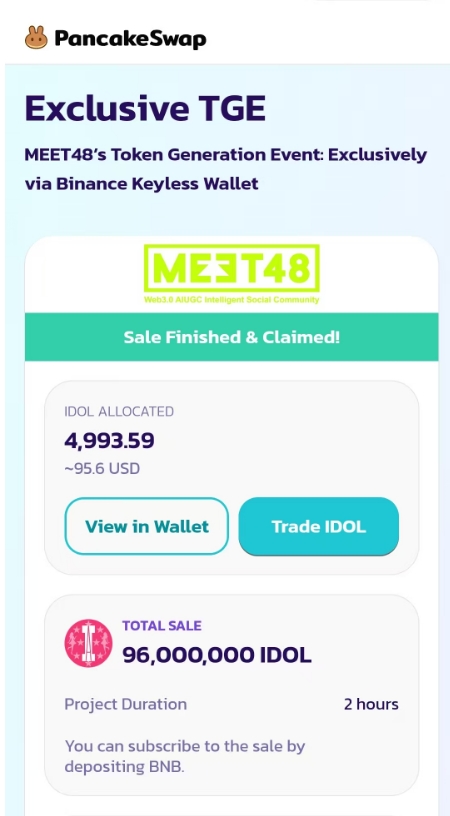Click the PancakeSwap bunny logo icon
The height and width of the screenshot is (816, 450).
point(36,37)
